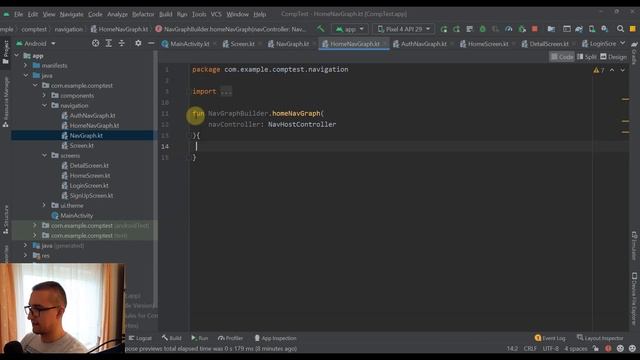Open the Build menu
This screenshot has height=360, width=640.
click(x=165, y=14)
